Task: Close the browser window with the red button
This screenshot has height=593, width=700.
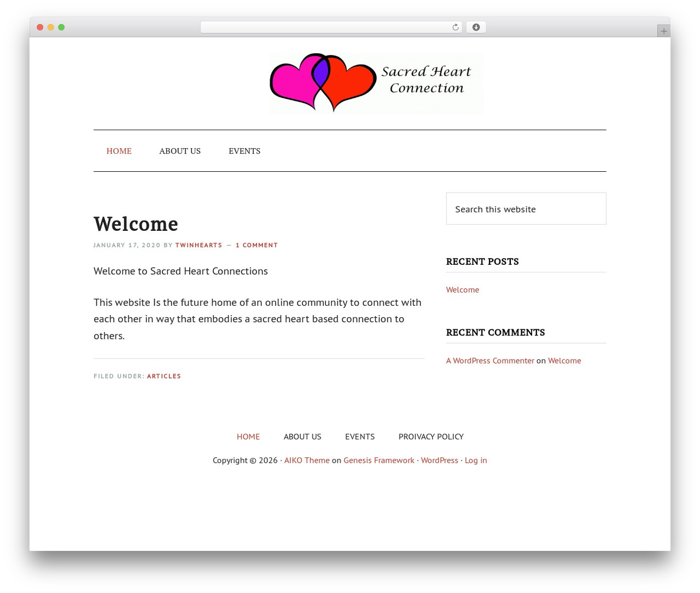Action: (x=40, y=27)
